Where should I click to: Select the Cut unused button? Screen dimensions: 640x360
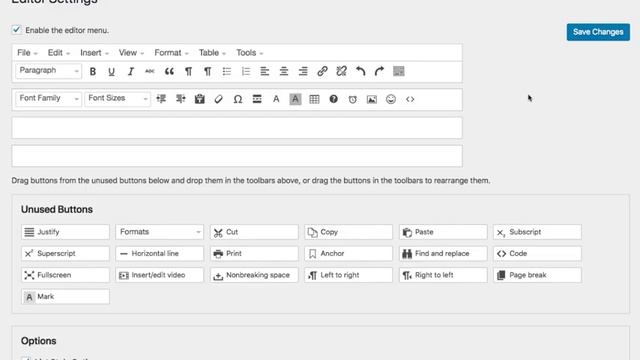254,232
